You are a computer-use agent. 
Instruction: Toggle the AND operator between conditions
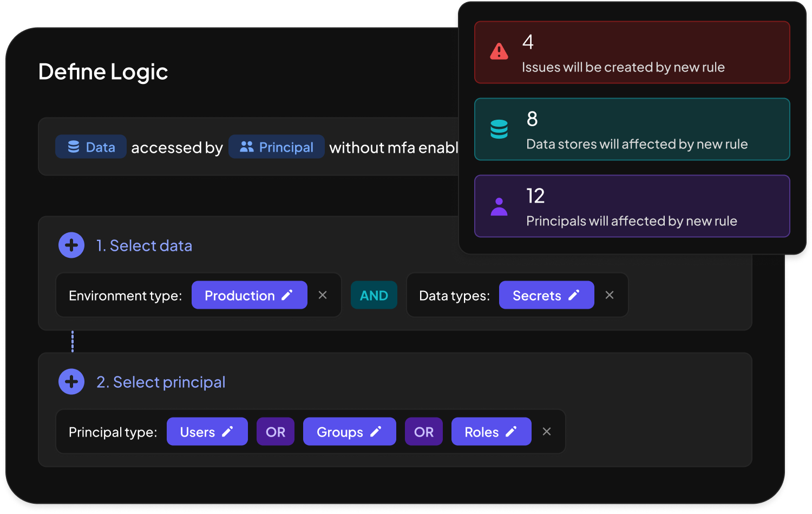(x=374, y=295)
